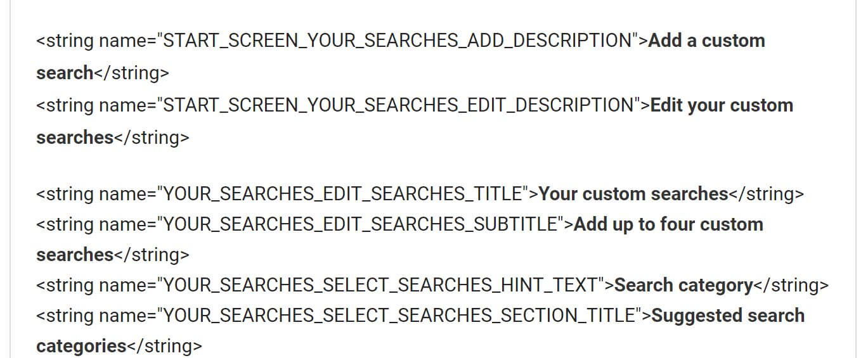Click the bold text "Add up to four custom"

click(x=668, y=224)
